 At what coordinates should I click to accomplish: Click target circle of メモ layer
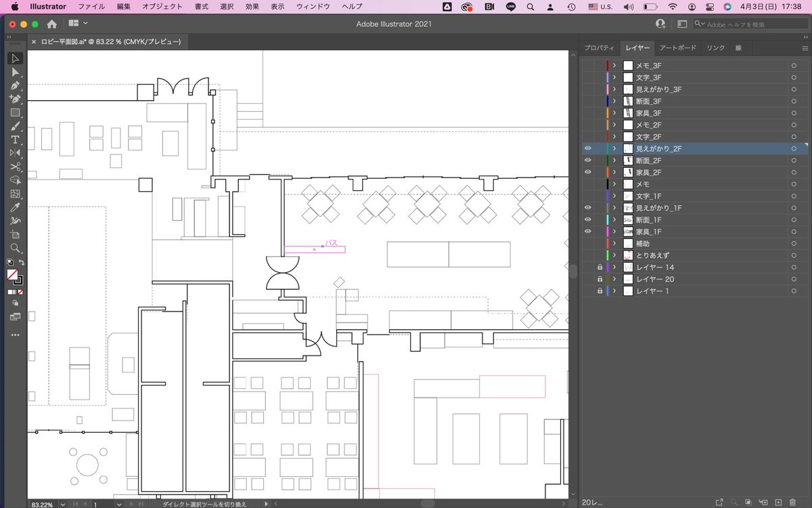pos(793,184)
